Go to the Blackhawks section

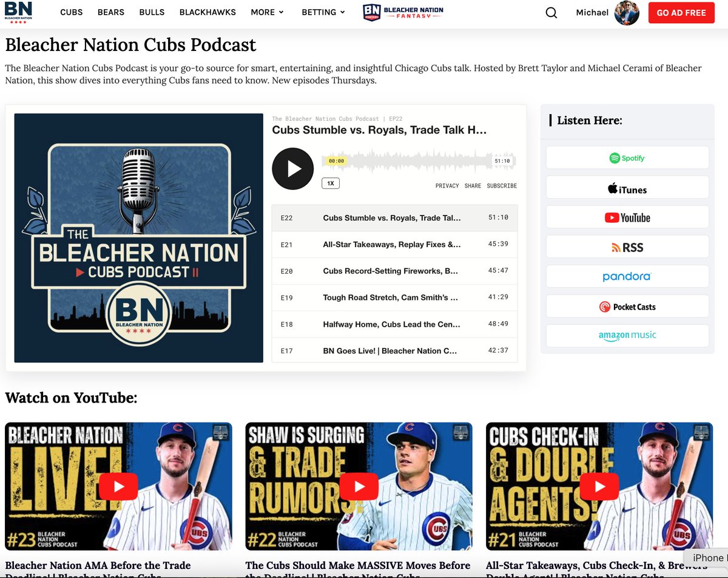click(207, 12)
